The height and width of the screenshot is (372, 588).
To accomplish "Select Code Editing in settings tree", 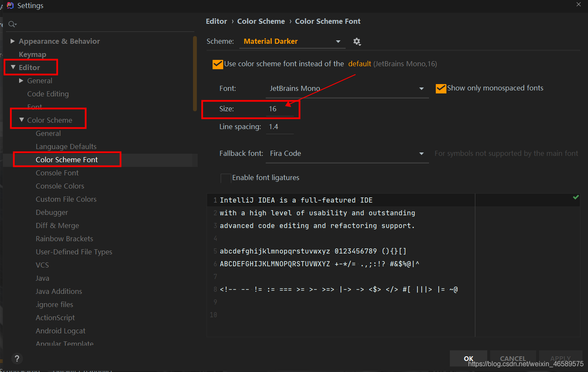I will pos(48,94).
